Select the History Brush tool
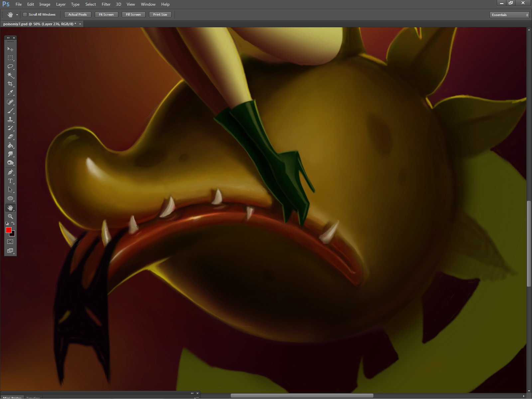This screenshot has width=532, height=399. tap(10, 128)
